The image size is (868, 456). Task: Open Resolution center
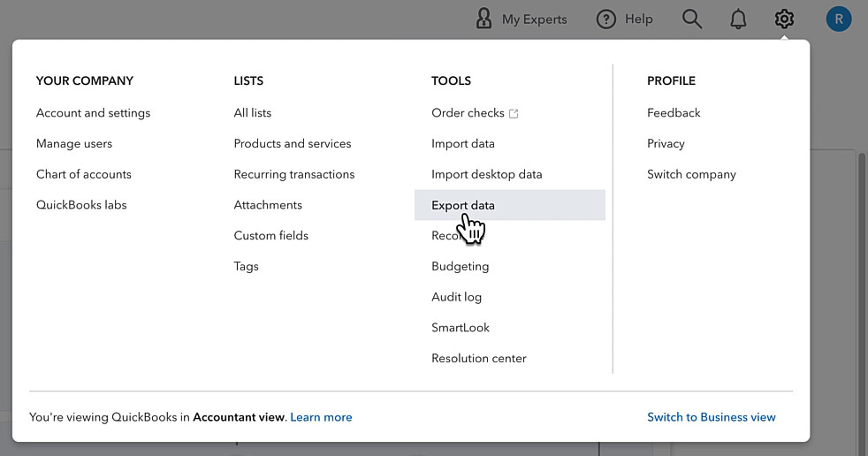point(479,358)
